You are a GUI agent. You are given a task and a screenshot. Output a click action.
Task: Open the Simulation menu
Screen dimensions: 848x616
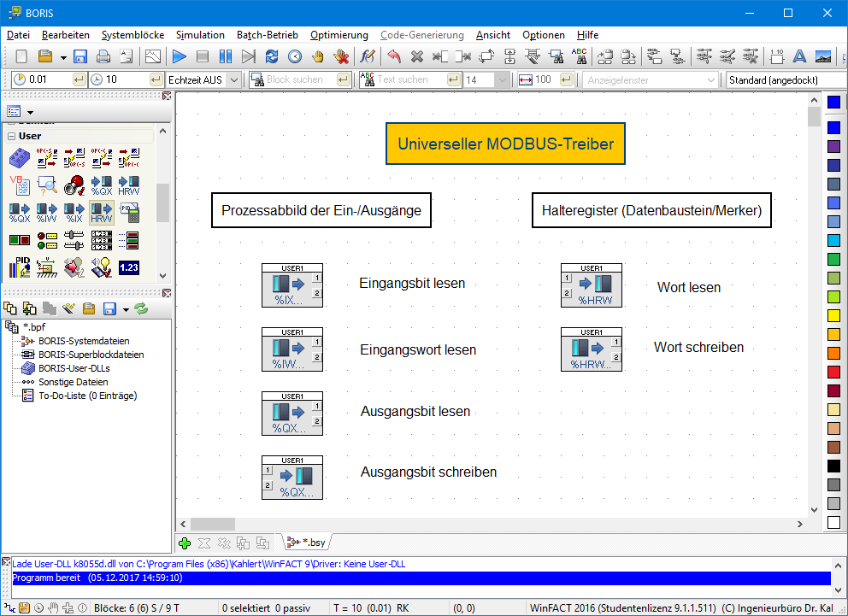[x=200, y=35]
